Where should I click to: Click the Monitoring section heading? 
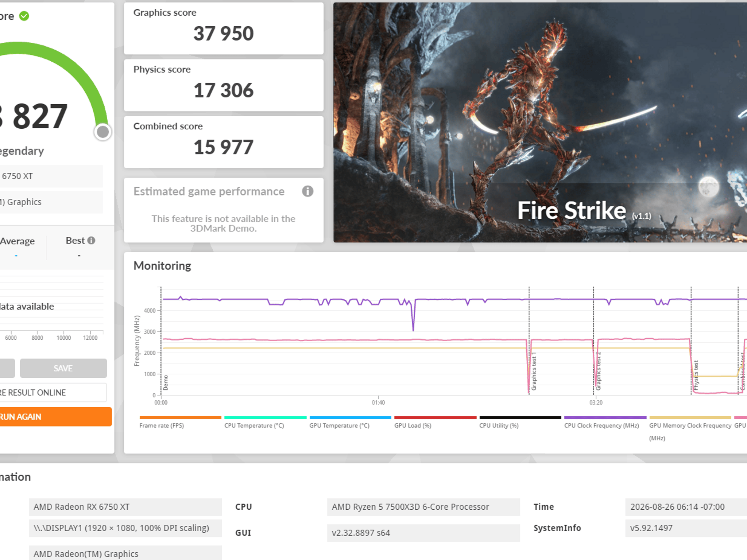(x=162, y=266)
